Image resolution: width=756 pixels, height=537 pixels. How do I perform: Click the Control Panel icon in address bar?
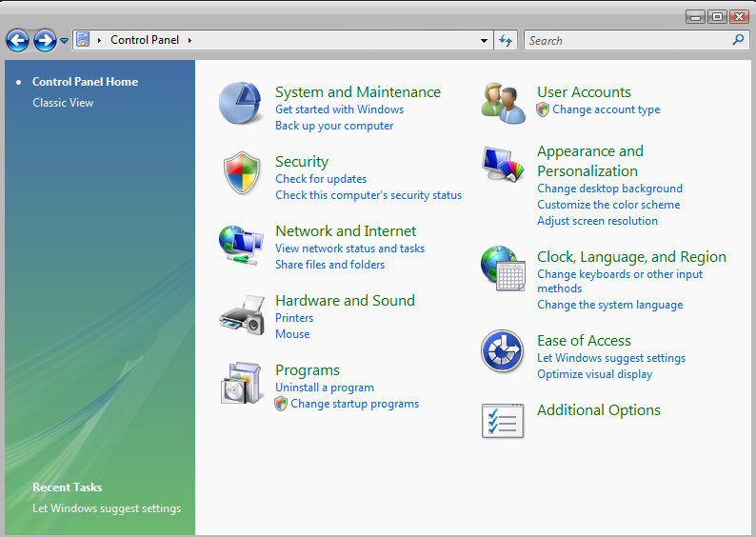[x=83, y=40]
